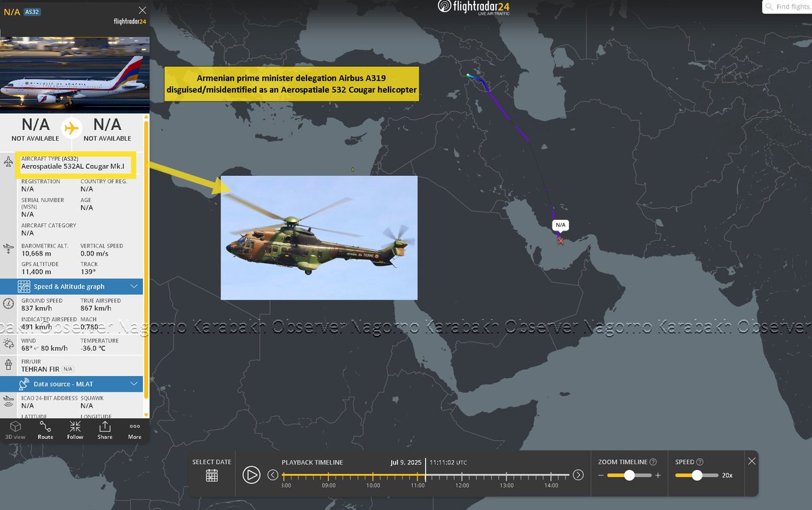The height and width of the screenshot is (510, 812).
Task: Adjust the playback speed slider
Action: [696, 476]
